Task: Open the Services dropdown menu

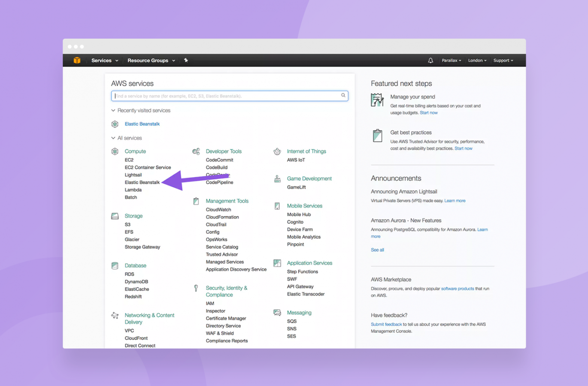Action: coord(105,60)
